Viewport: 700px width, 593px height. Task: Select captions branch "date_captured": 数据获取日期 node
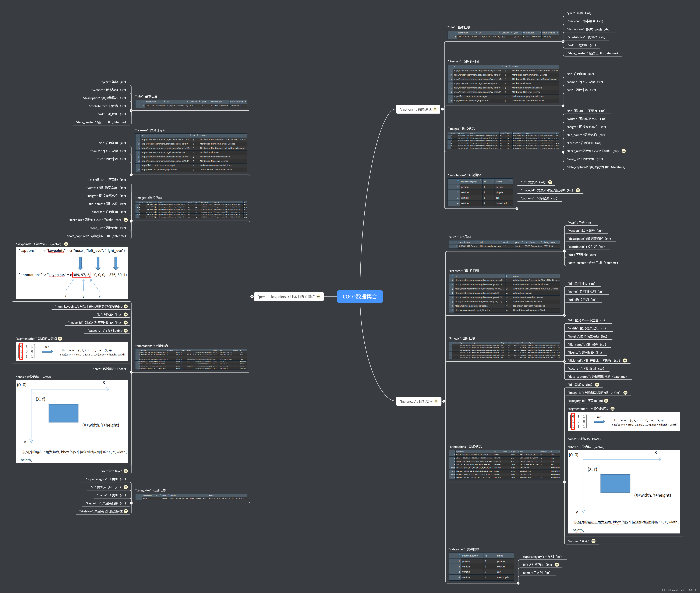(596, 167)
